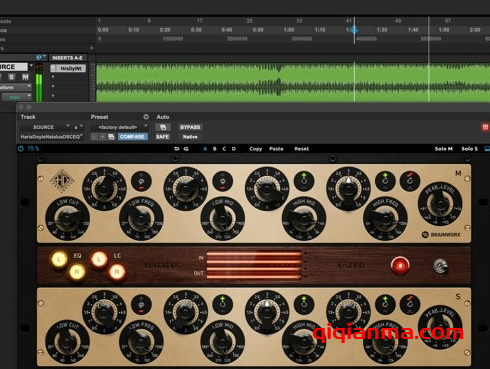490x369 pixels.
Task: Click the BYPASS button
Action: 190,127
